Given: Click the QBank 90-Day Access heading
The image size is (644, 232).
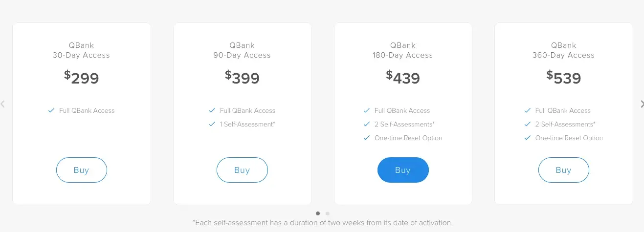Looking at the screenshot, I should click(x=242, y=50).
